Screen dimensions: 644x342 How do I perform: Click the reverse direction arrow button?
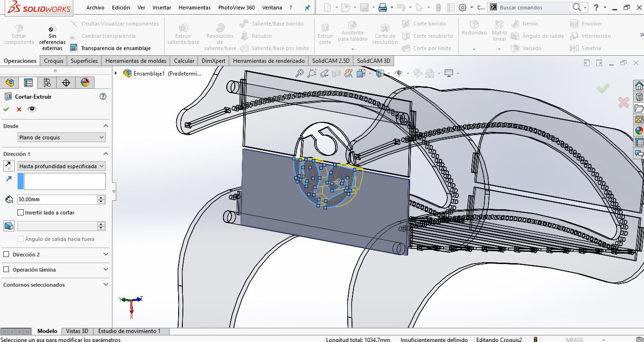pyautogui.click(x=9, y=166)
